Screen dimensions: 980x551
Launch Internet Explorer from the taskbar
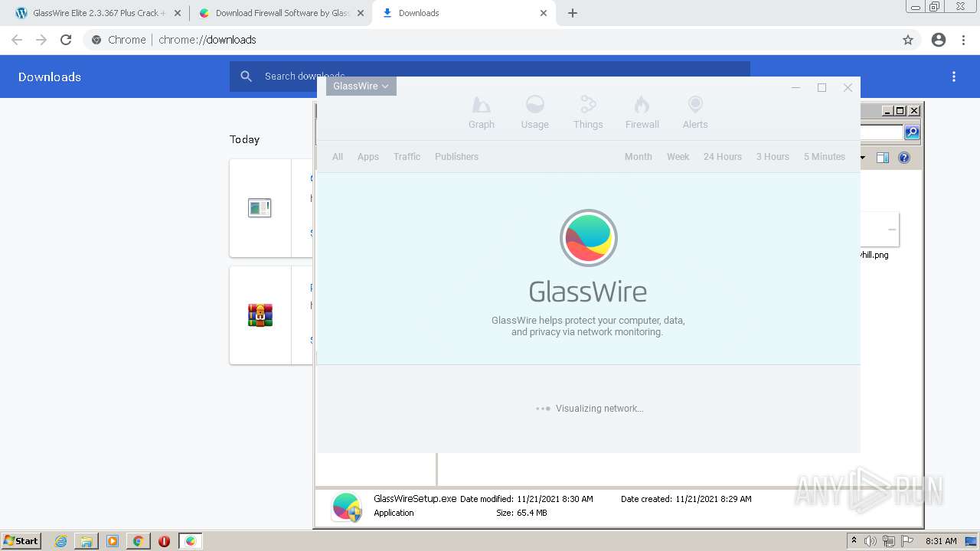(x=60, y=541)
